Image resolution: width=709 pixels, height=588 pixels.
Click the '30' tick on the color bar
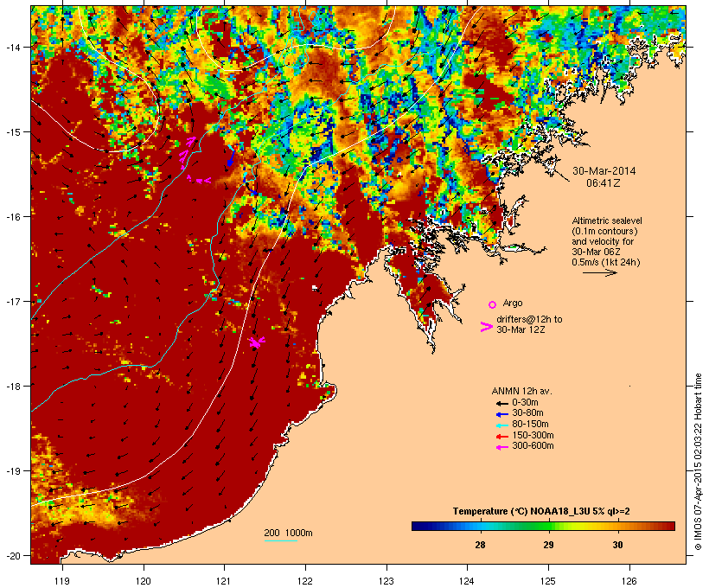[617, 545]
